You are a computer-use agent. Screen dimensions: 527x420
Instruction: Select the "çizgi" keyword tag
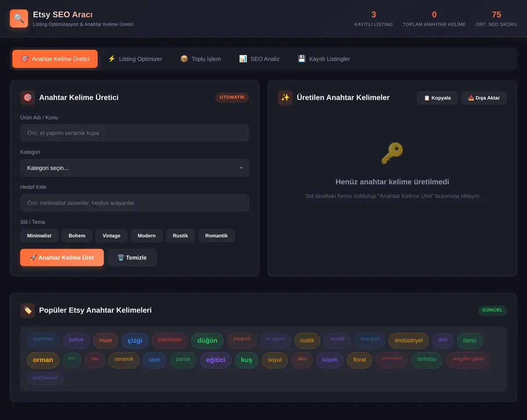[x=135, y=341]
